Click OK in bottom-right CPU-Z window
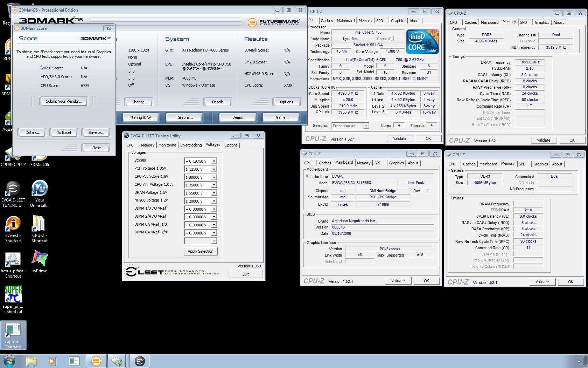Image resolution: width=588 pixels, height=368 pixels. tap(570, 282)
